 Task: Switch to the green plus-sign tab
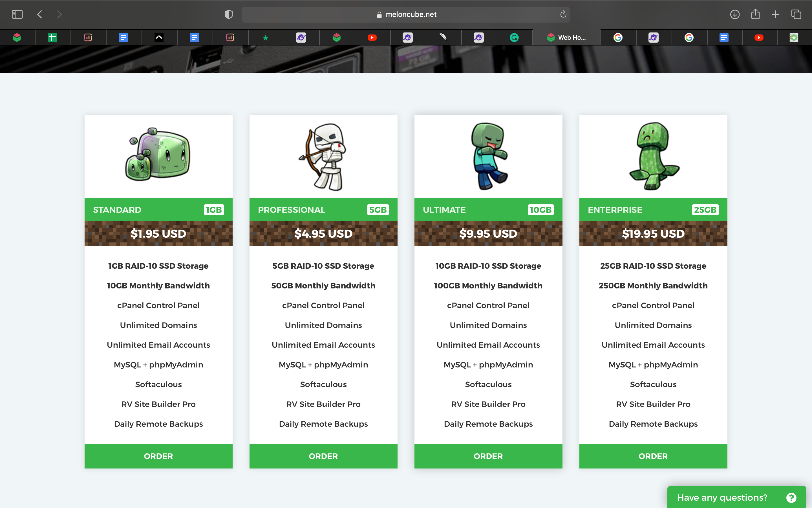[x=52, y=37]
